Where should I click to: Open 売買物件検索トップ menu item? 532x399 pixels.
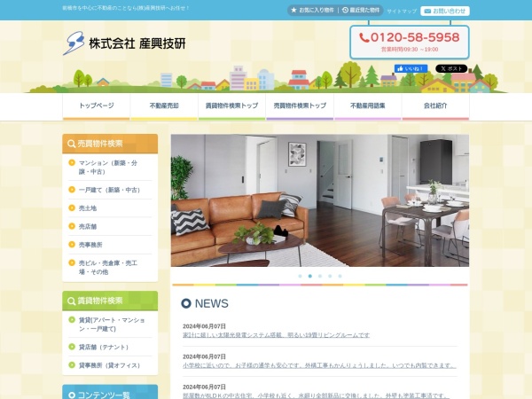pyautogui.click(x=300, y=106)
